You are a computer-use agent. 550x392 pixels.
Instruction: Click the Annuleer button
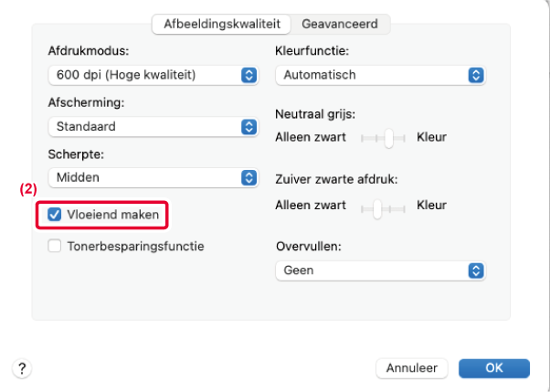pos(411,368)
